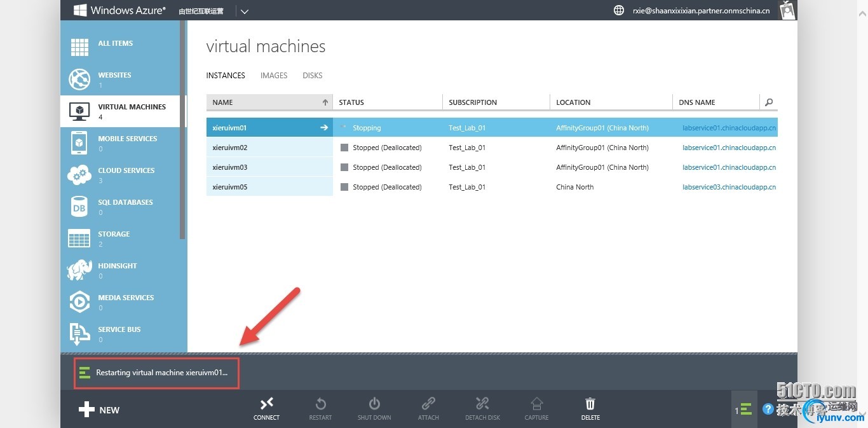Screen dimensions: 868x428
Task: Click Restarting virtual machine notification
Action: tap(156, 373)
